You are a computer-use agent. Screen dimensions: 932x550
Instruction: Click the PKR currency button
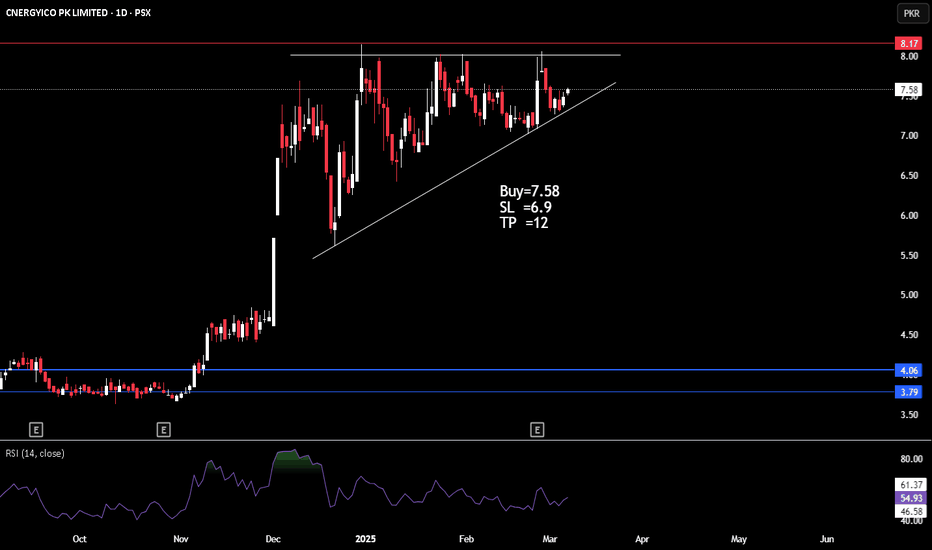[x=912, y=14]
